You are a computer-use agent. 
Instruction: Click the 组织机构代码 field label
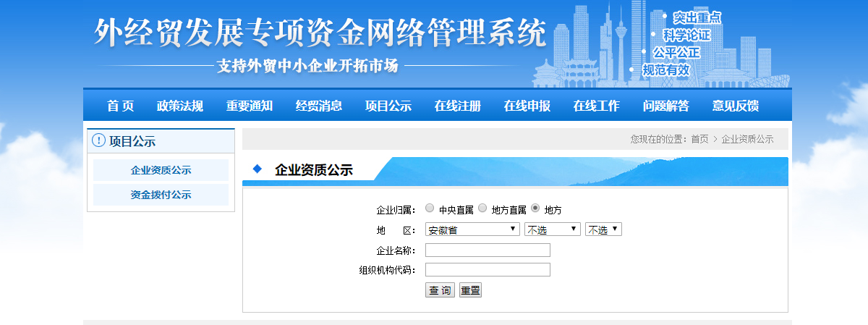[388, 270]
